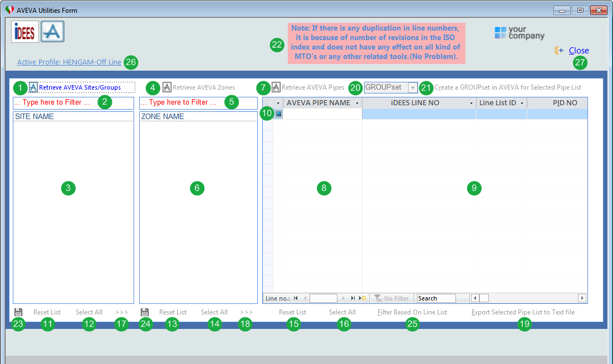Click Export Selected Pipe List to Text file

[x=523, y=312]
